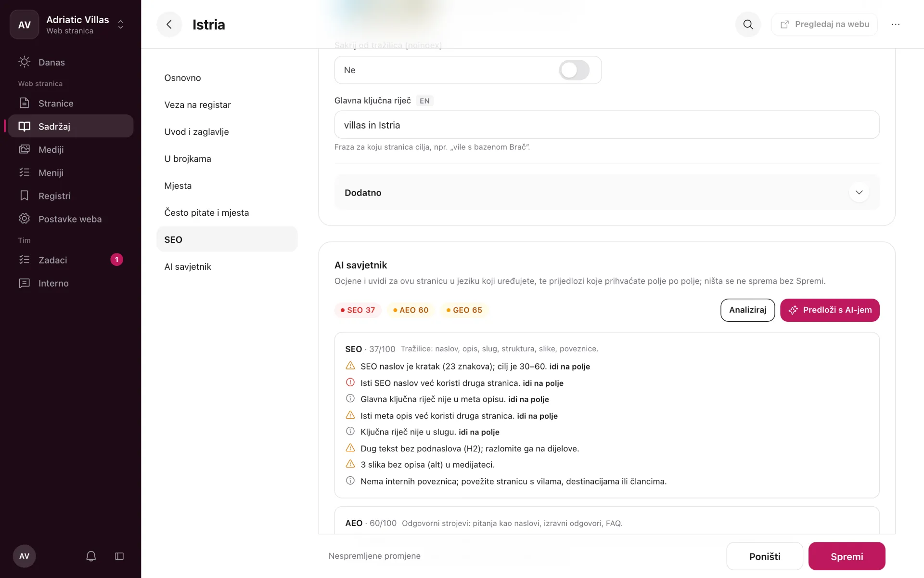This screenshot has width=924, height=578.
Task: Click 'idi na polje' for short SEO title
Action: 570,367
